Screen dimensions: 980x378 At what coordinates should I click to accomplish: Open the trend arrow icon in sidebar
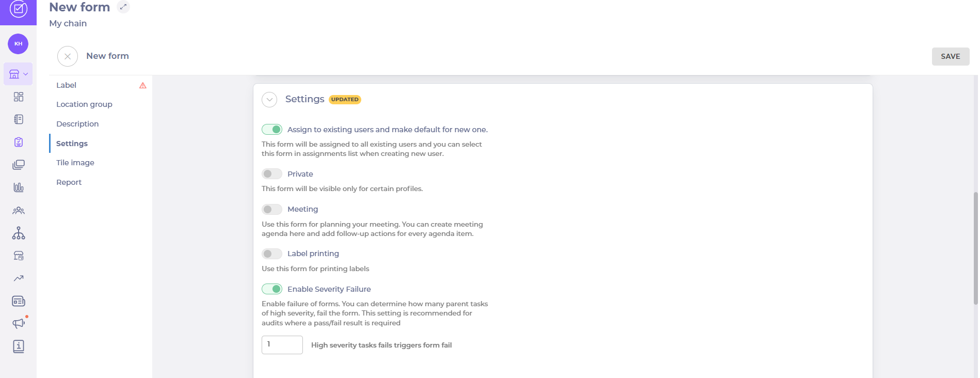tap(19, 278)
